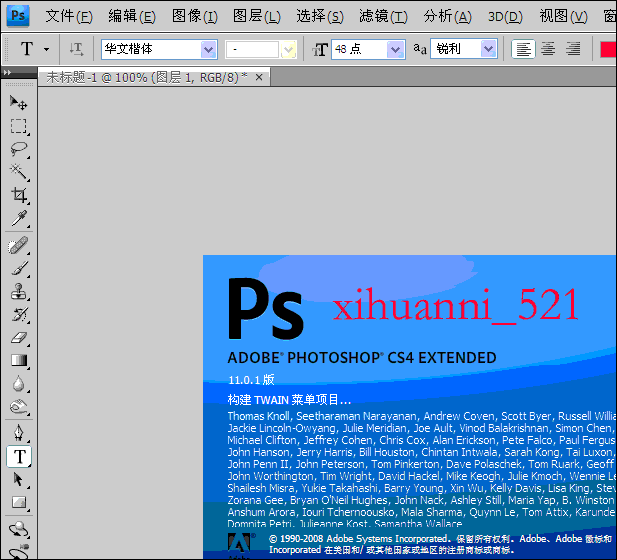Open the 图层(L) menu
This screenshot has width=617, height=560.
[257, 17]
